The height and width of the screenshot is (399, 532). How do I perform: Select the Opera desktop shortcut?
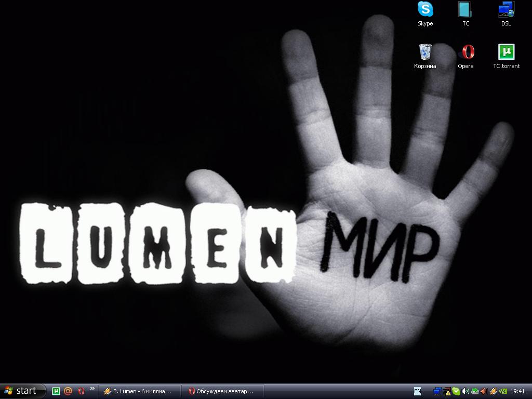point(465,53)
